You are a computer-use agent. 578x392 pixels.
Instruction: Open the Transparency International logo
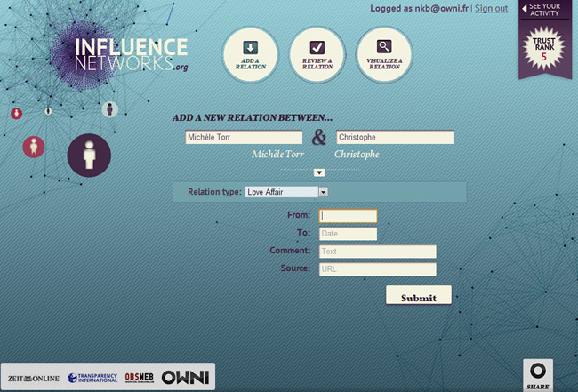coord(92,378)
